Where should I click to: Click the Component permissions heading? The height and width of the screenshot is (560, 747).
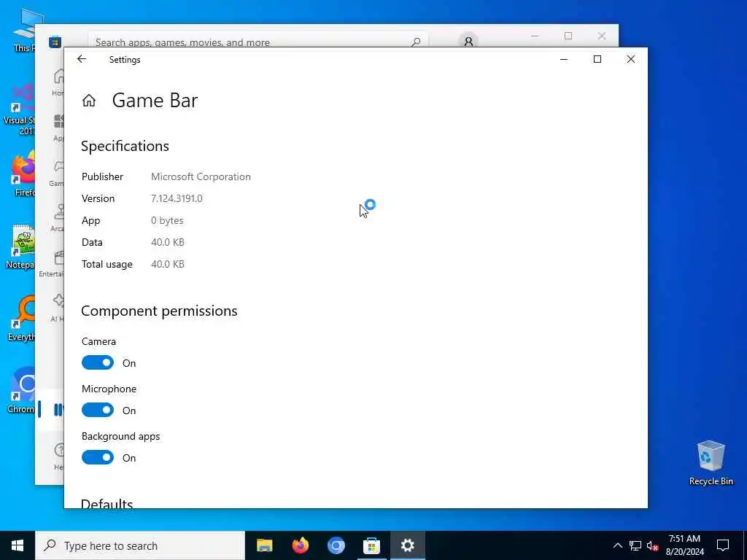[x=159, y=311]
